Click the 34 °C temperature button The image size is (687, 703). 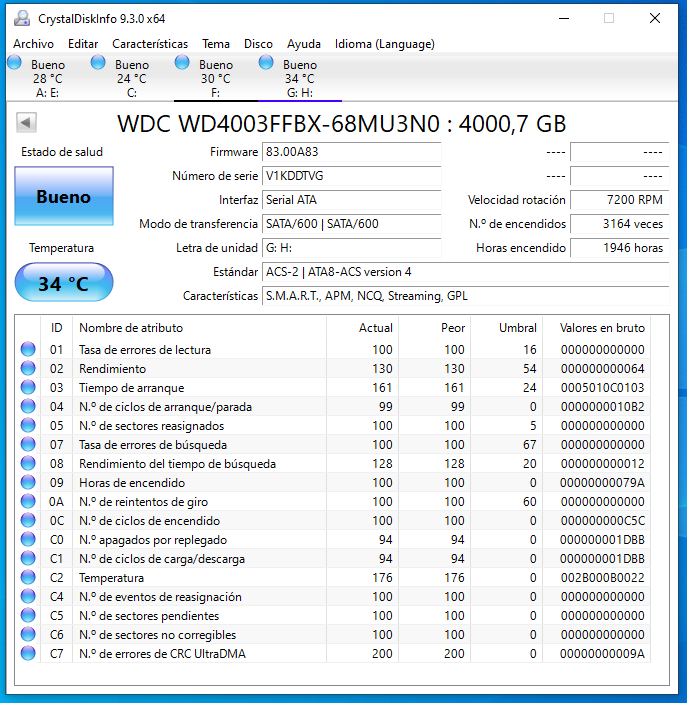64,282
